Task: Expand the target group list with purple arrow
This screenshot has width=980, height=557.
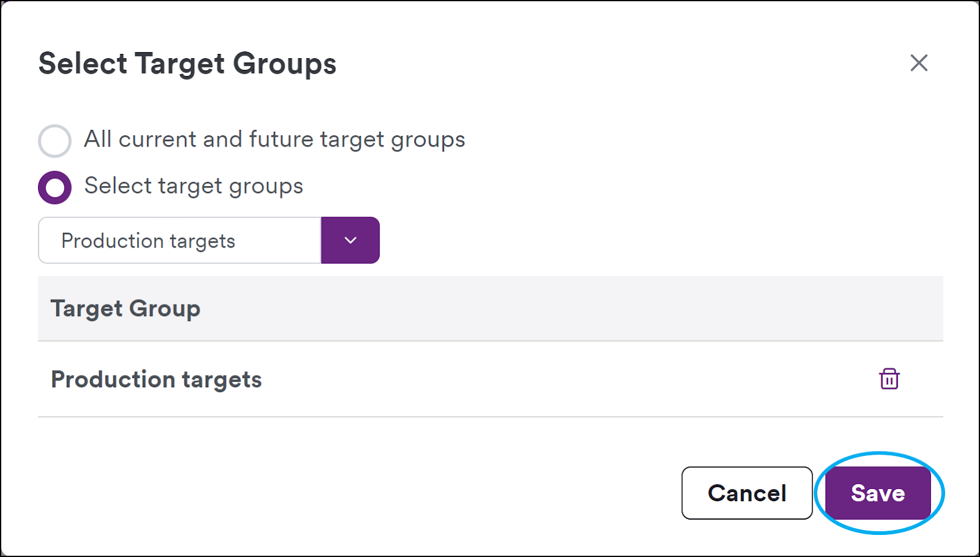Action: pos(350,240)
